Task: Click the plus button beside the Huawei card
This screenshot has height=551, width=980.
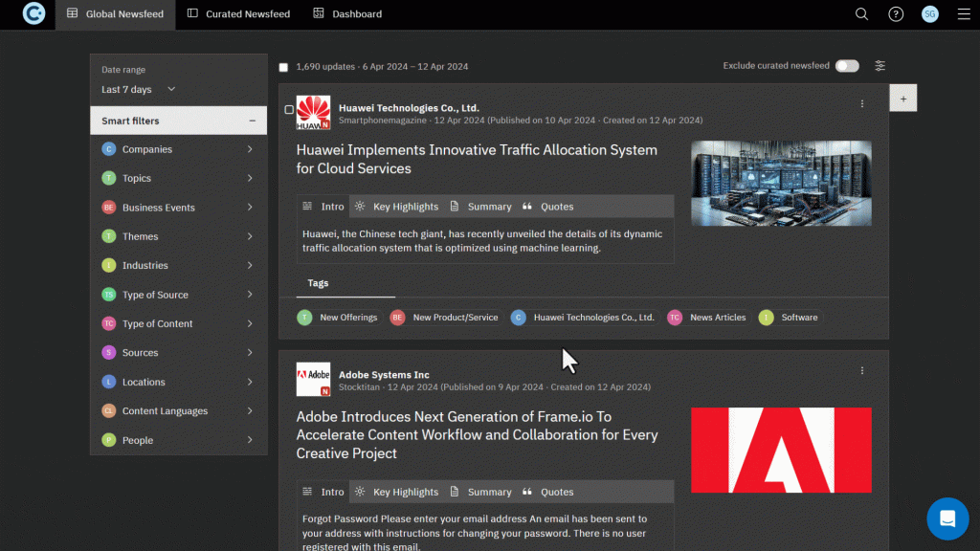Action: point(903,98)
